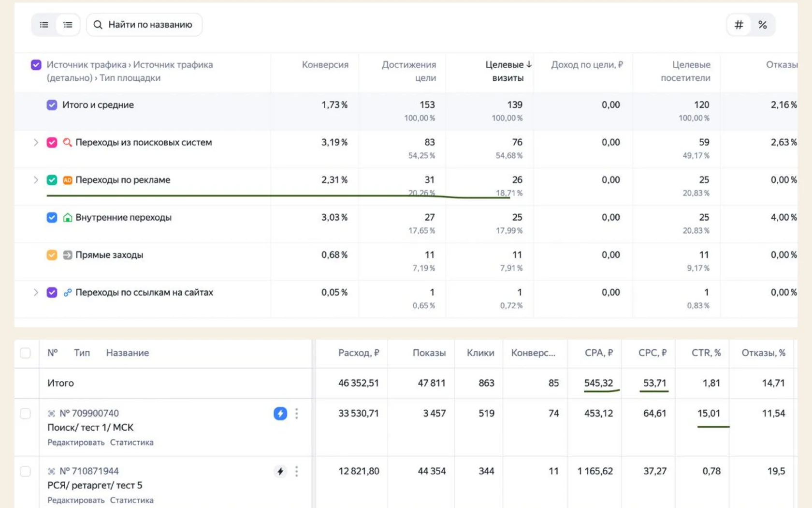Show absolute values with # button
The image size is (812, 508).
[739, 25]
